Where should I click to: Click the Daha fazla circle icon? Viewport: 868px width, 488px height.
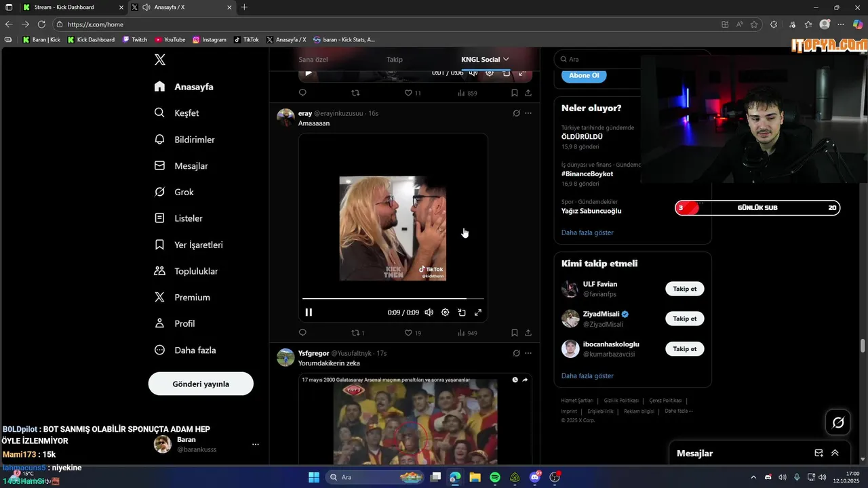pyautogui.click(x=159, y=350)
